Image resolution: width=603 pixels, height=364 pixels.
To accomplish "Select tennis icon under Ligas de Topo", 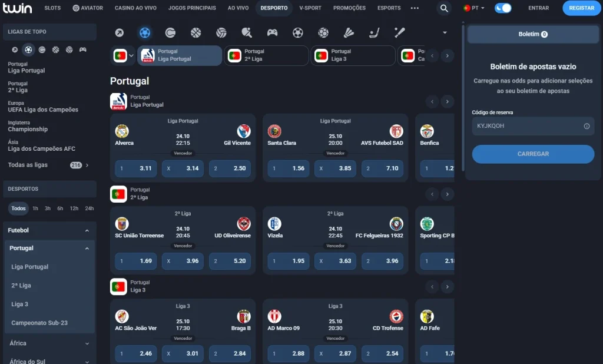I will pyautogui.click(x=42, y=49).
